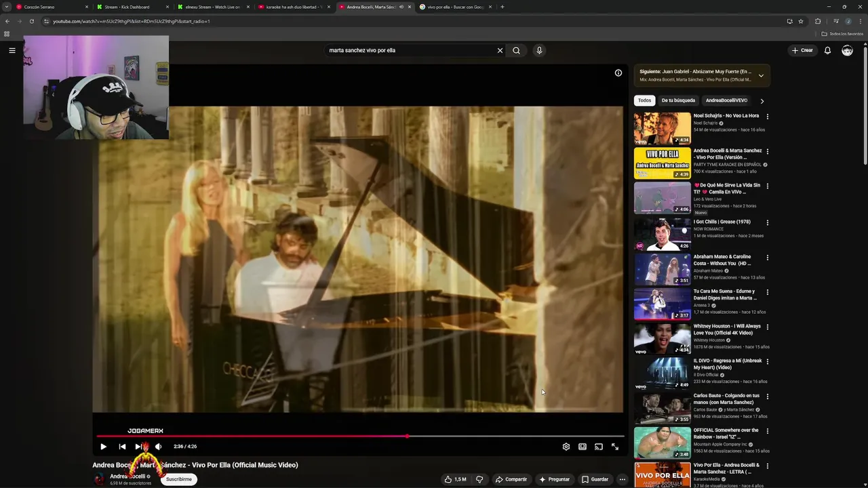Click the browser address bar URL
868x488 pixels.
coord(131,21)
